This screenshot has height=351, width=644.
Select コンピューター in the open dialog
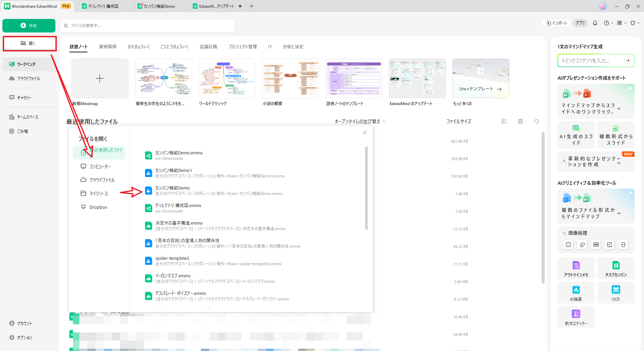[99, 167]
